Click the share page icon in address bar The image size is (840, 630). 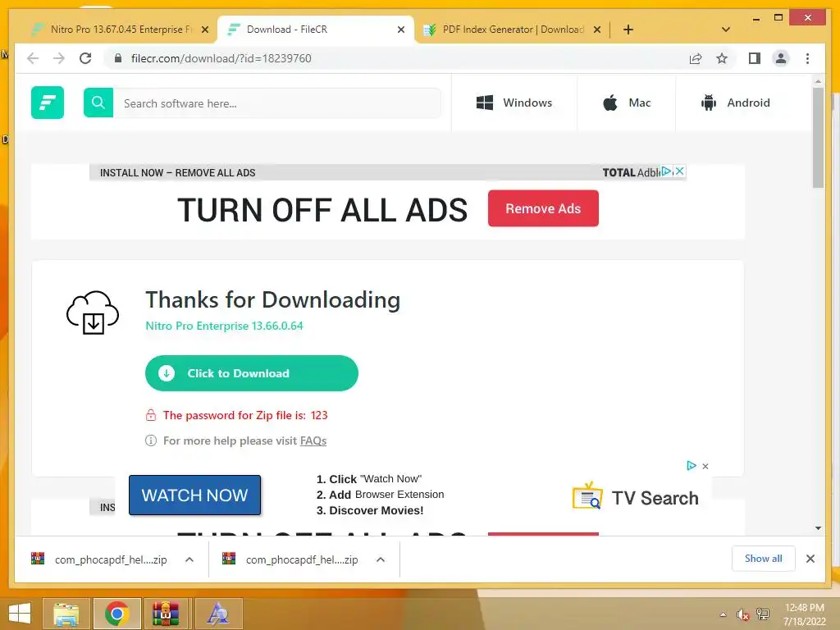(696, 58)
